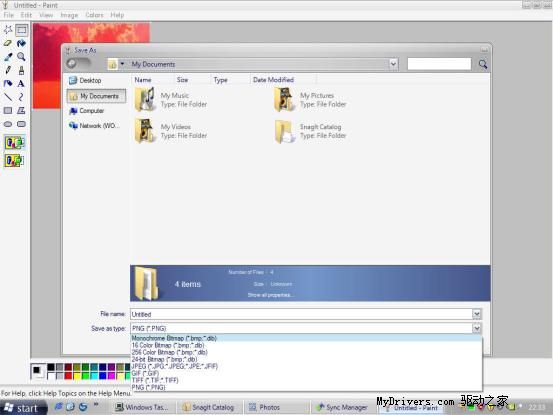Switch to Sync Manager taskbar button
The image size is (553, 415).
click(342, 408)
